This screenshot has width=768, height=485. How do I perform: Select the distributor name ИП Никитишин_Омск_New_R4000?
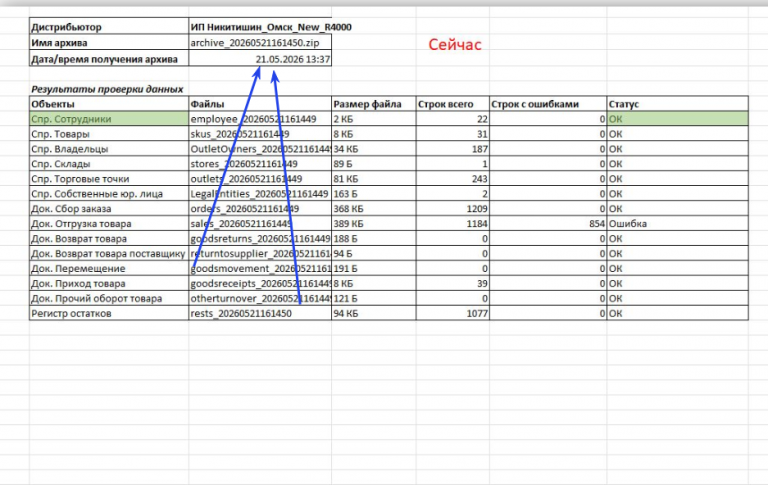point(271,27)
